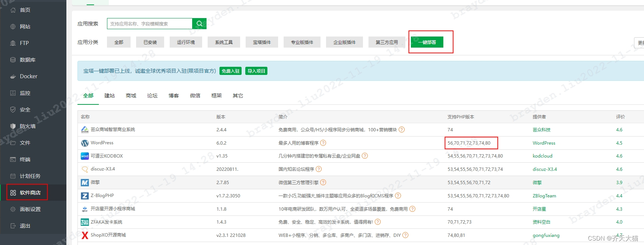This screenshot has width=644, height=245.
Task: Click the KODBOX app icon
Action: 85,156
